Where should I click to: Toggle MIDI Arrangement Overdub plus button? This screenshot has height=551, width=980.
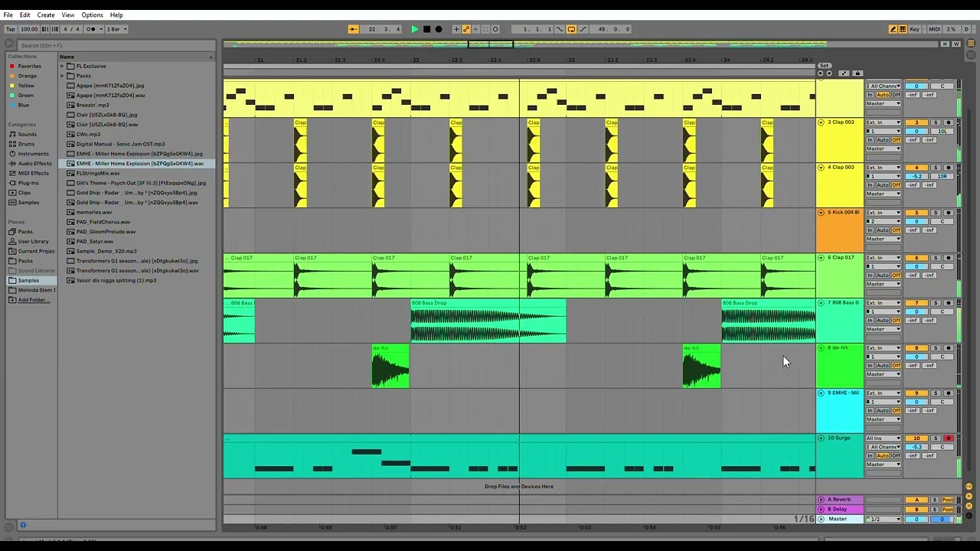[456, 29]
